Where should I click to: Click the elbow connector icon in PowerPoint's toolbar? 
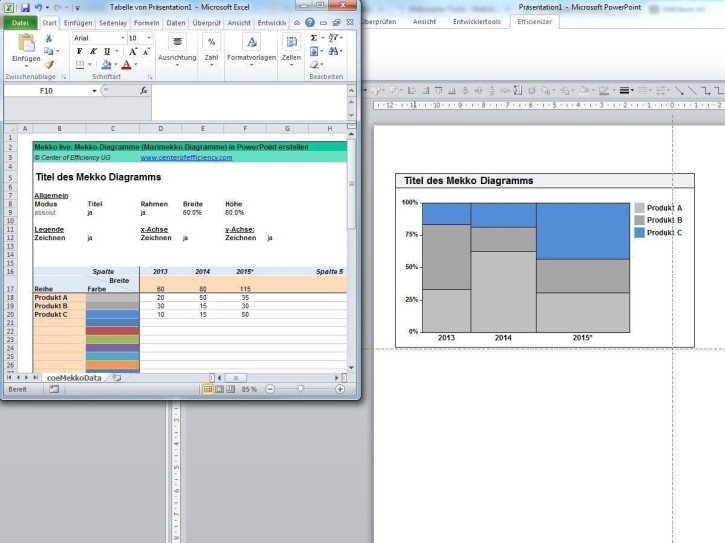[x=706, y=91]
